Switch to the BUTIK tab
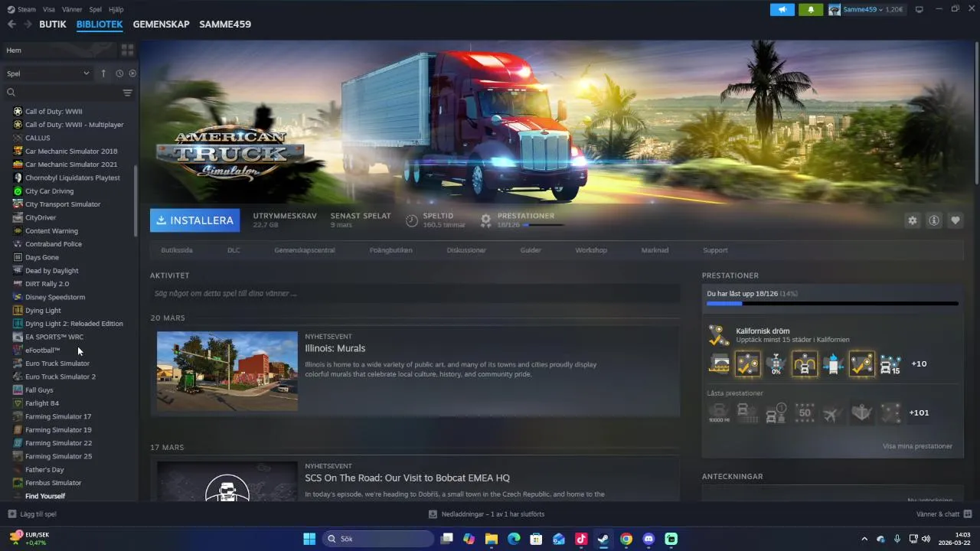Viewport: 980px width, 551px height. [53, 24]
